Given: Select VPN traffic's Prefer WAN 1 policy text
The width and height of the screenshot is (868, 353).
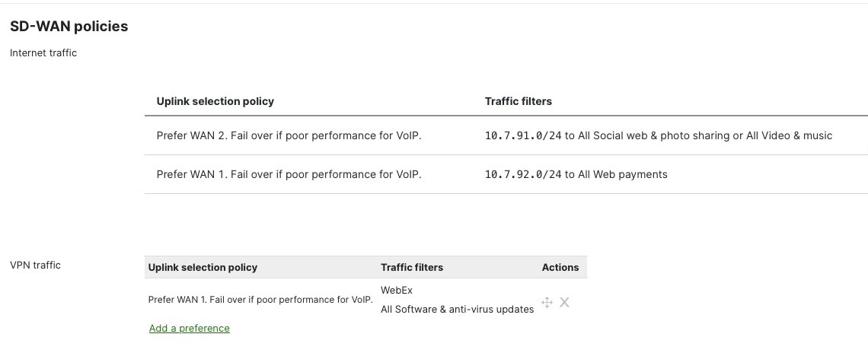Looking at the screenshot, I should (260, 300).
